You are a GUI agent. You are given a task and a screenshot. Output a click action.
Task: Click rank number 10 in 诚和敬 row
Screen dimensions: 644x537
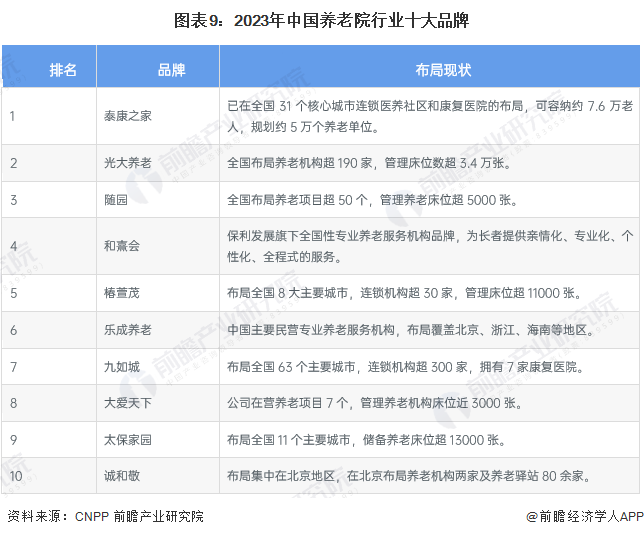pos(16,476)
